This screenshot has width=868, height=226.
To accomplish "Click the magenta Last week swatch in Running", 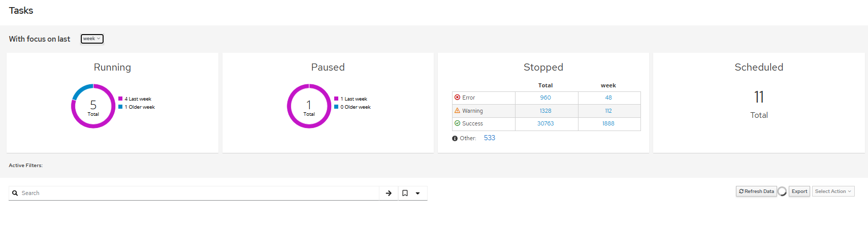I will (120, 99).
